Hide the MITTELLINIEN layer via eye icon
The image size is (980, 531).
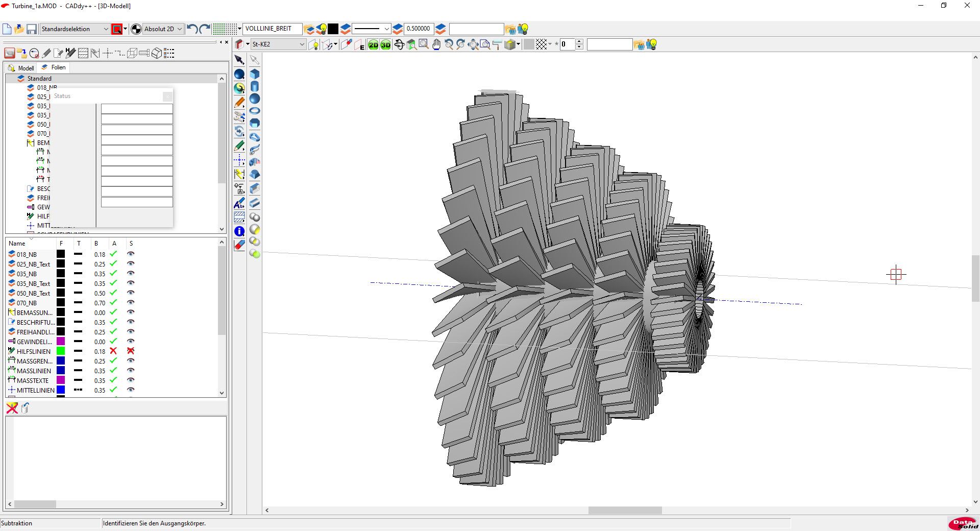[x=131, y=390]
